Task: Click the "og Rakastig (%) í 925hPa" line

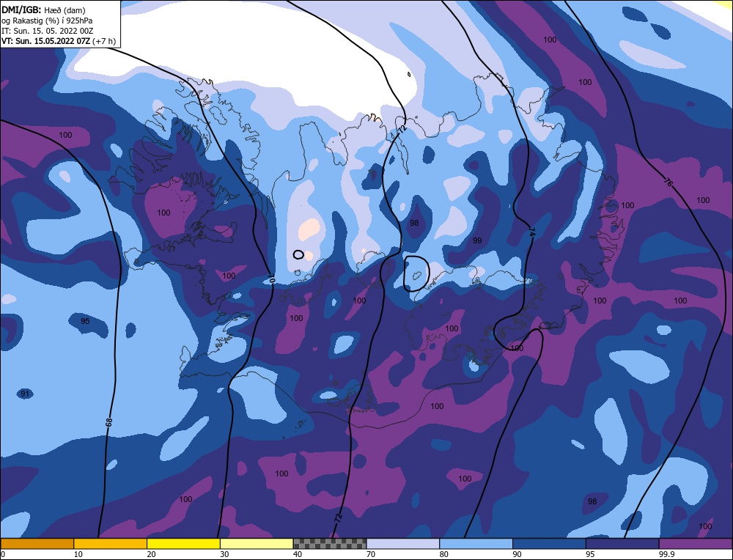Action: point(47,21)
